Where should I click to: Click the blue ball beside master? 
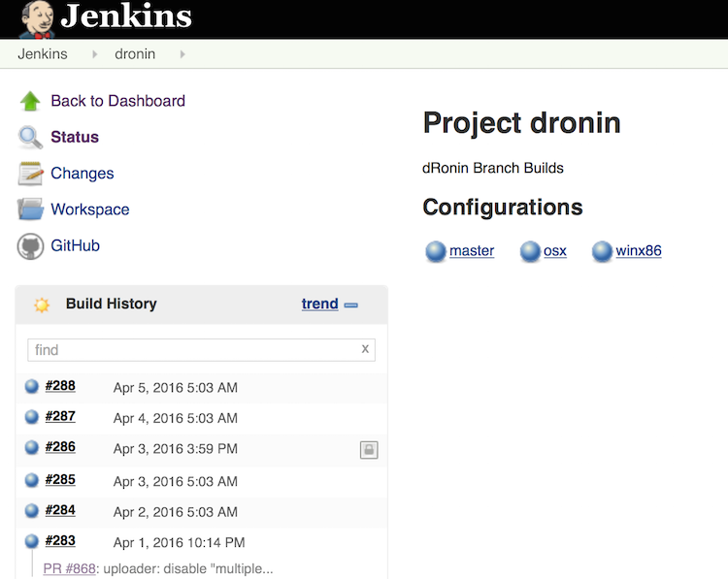pos(436,251)
